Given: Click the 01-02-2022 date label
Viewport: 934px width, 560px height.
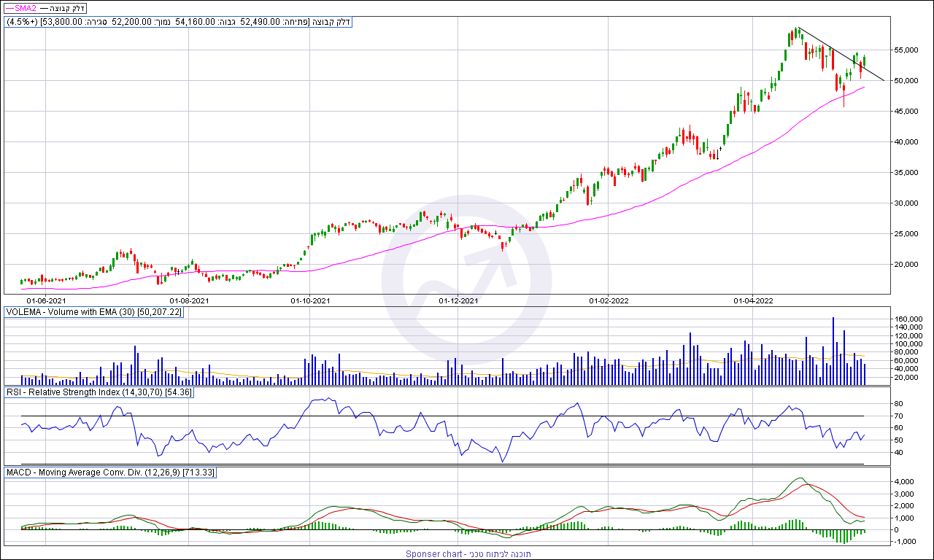Looking at the screenshot, I should (x=609, y=300).
